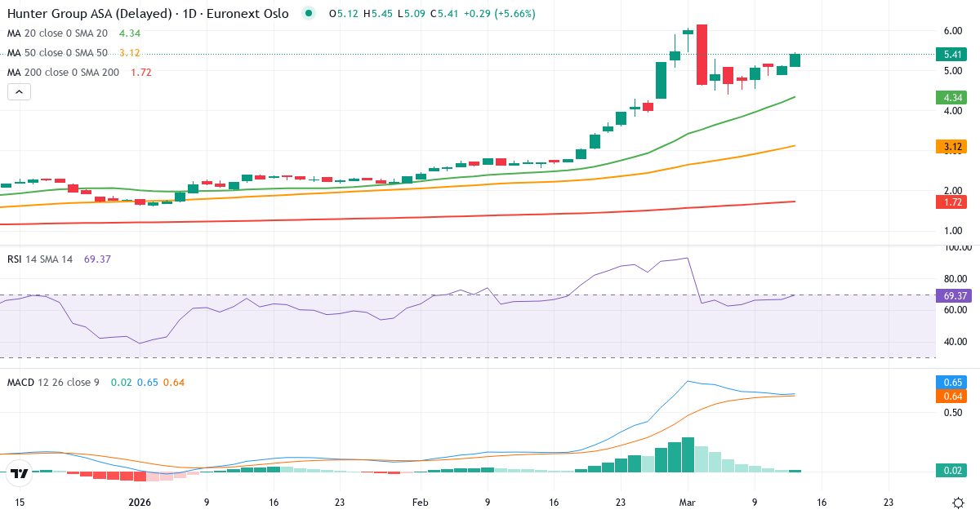Click the Mar label on time axis
Viewport: 980px width, 514px height.
click(x=688, y=503)
